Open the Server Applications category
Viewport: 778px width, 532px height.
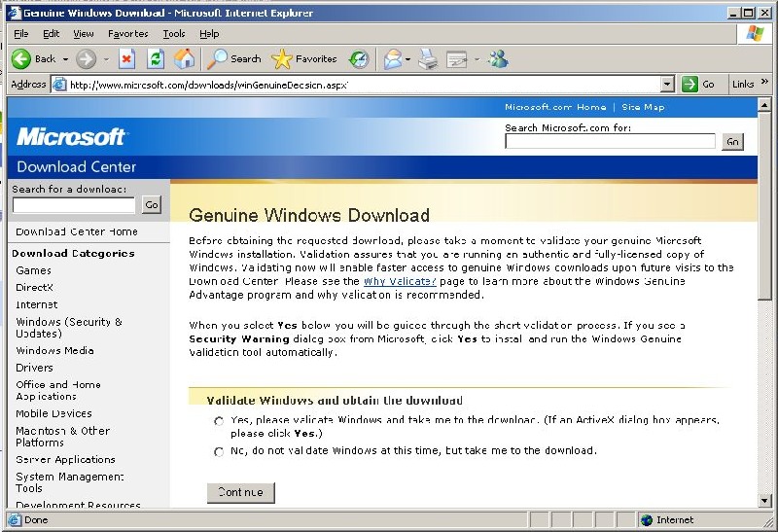click(x=65, y=460)
